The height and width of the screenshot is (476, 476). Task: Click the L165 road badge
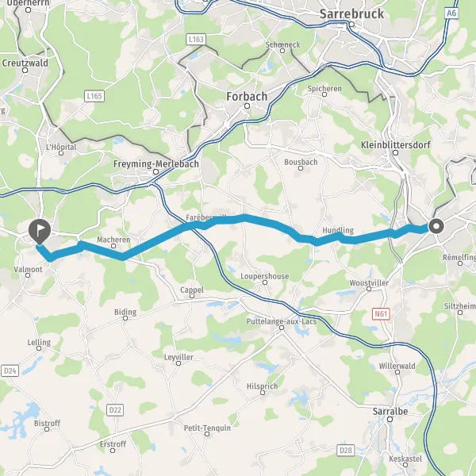(x=94, y=96)
